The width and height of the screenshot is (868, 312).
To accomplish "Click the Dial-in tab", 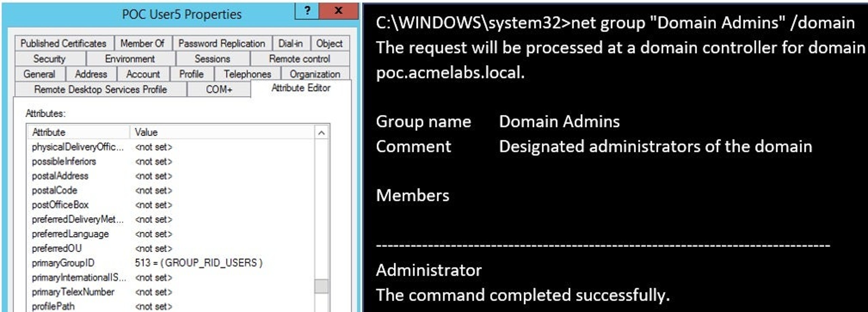I will [291, 43].
